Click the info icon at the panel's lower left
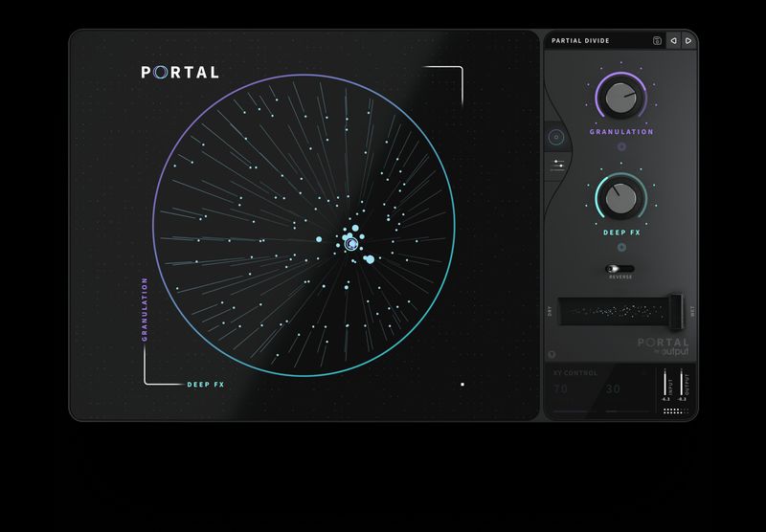This screenshot has height=532, width=766. click(x=552, y=354)
